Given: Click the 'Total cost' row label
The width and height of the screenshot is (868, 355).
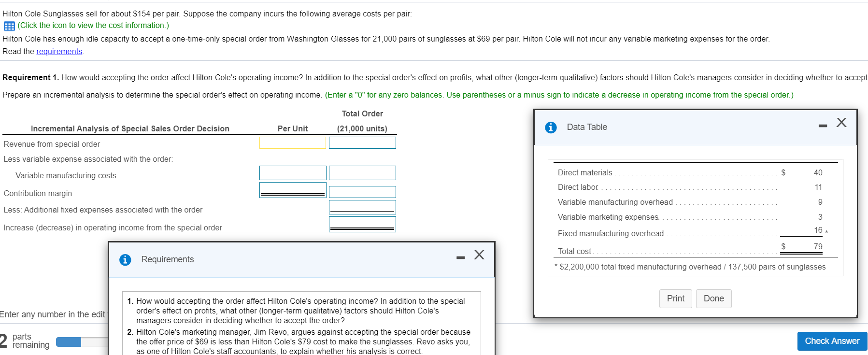Looking at the screenshot, I should tap(575, 251).
